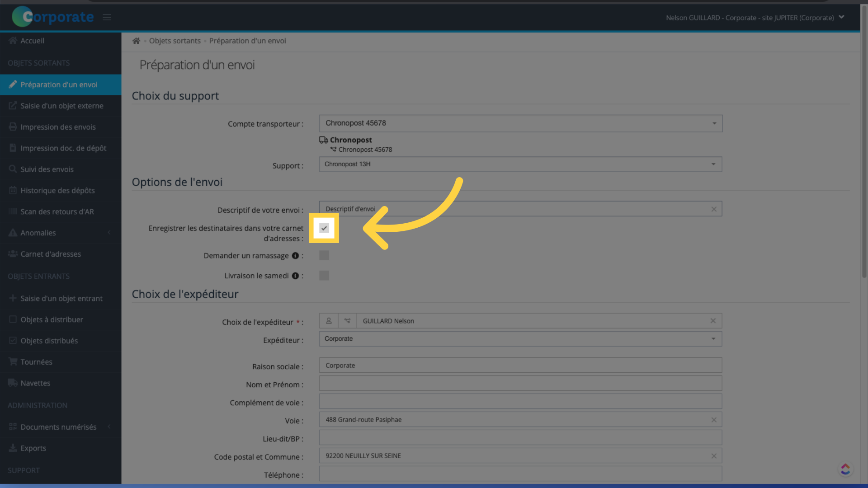
Task: Open the floating help widget icon
Action: [845, 469]
